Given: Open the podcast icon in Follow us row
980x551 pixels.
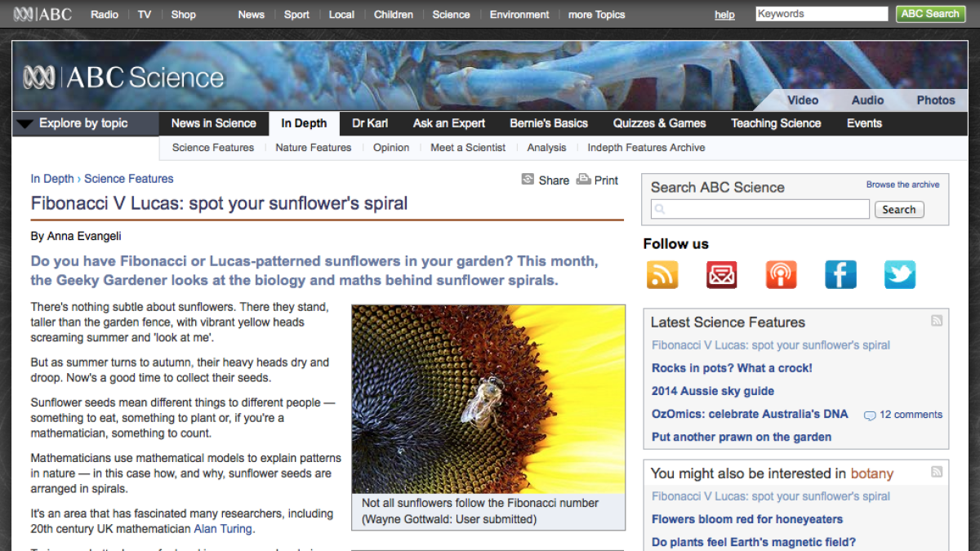Looking at the screenshot, I should click(781, 274).
